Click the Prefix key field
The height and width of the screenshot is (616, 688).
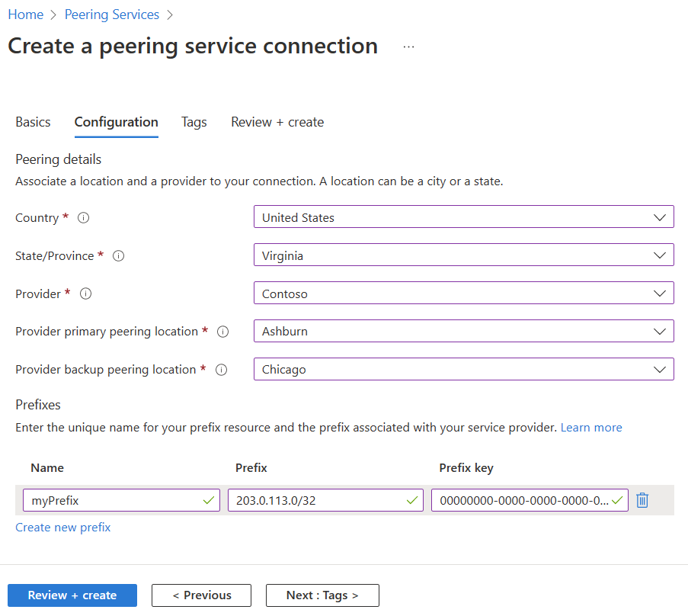click(530, 500)
